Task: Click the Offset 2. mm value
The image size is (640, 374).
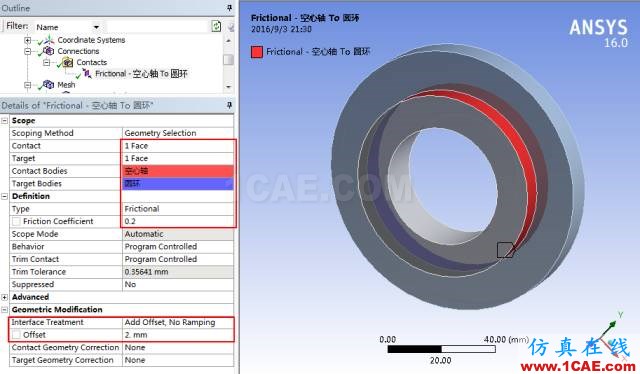Action: pyautogui.click(x=178, y=335)
